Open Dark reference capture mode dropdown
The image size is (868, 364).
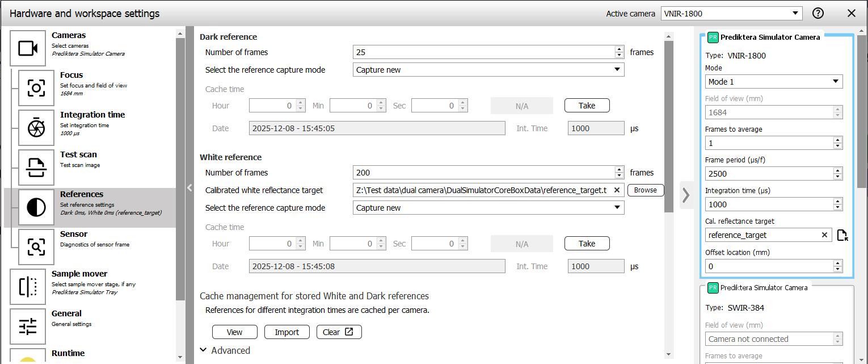click(x=488, y=70)
